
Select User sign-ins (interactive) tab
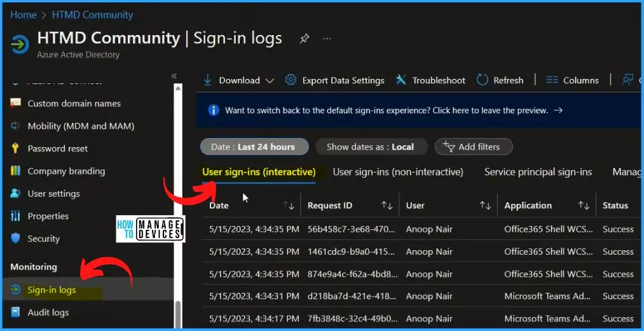click(x=259, y=172)
